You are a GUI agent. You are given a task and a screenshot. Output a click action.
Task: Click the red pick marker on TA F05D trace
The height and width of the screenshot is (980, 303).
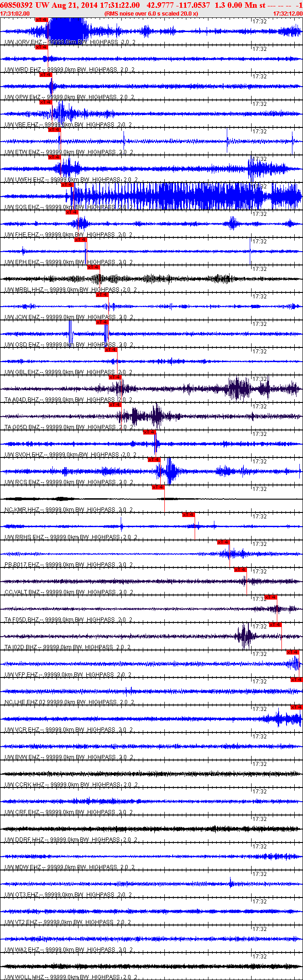271,597
